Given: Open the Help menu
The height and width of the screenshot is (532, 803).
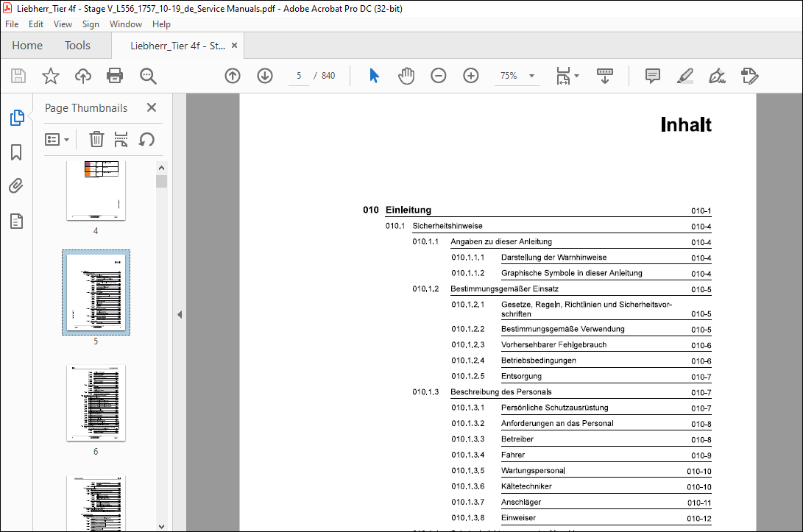Looking at the screenshot, I should coord(161,24).
